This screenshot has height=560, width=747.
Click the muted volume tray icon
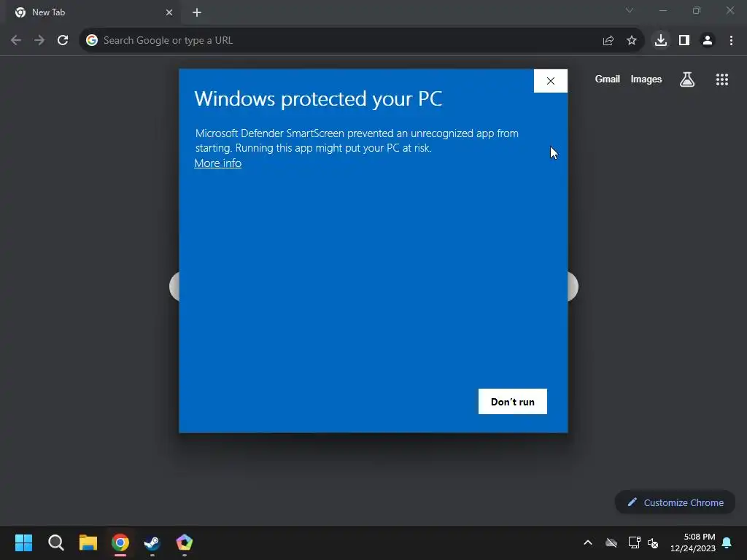(653, 542)
